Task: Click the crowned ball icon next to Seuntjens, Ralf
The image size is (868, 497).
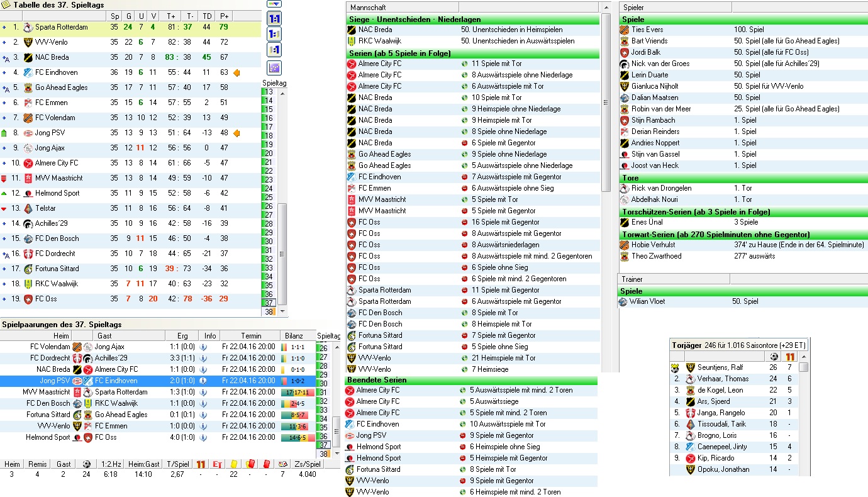Action: [x=675, y=367]
